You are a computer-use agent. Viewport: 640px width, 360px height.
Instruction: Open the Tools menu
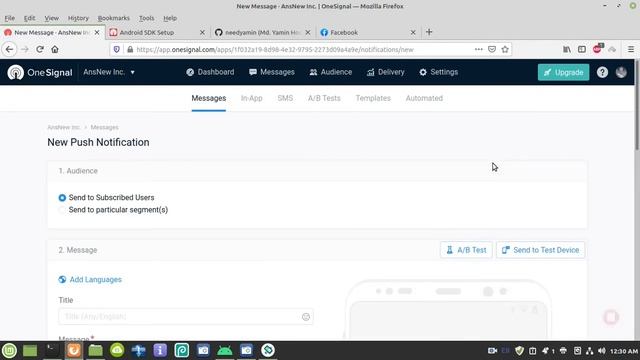pyautogui.click(x=146, y=18)
